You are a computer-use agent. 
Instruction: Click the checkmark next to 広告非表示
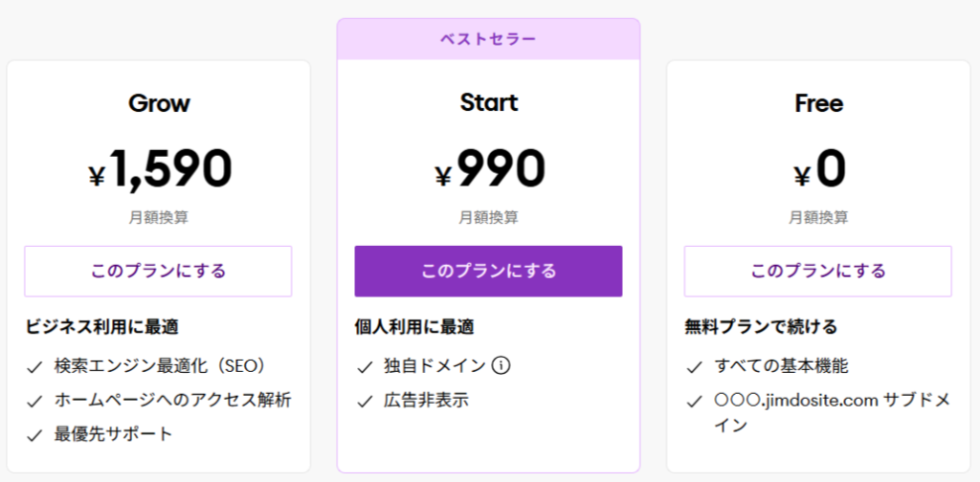pos(365,401)
